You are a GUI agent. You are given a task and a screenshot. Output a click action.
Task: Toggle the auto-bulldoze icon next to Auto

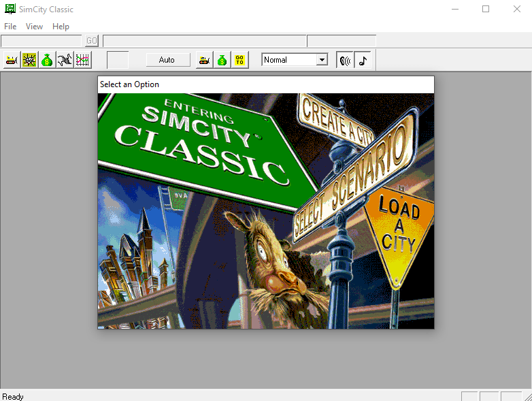click(x=205, y=60)
